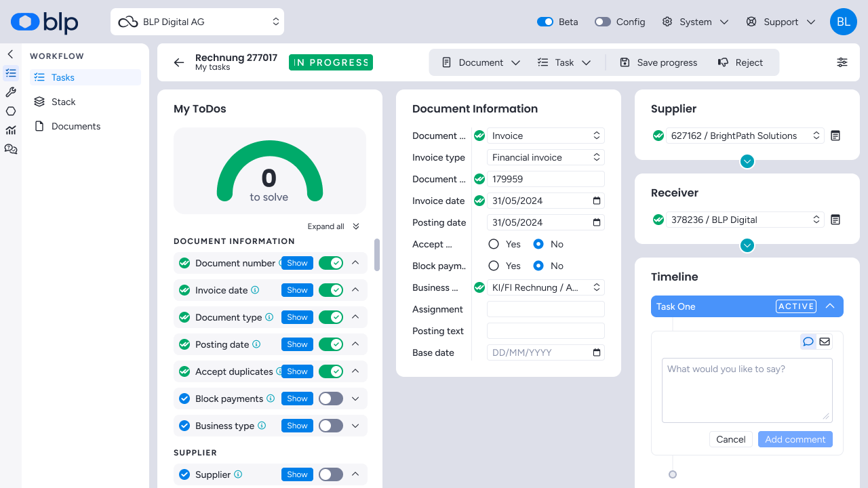Click the to-solve gauge in My ToDos
This screenshot has height=488, width=868.
pyautogui.click(x=270, y=171)
